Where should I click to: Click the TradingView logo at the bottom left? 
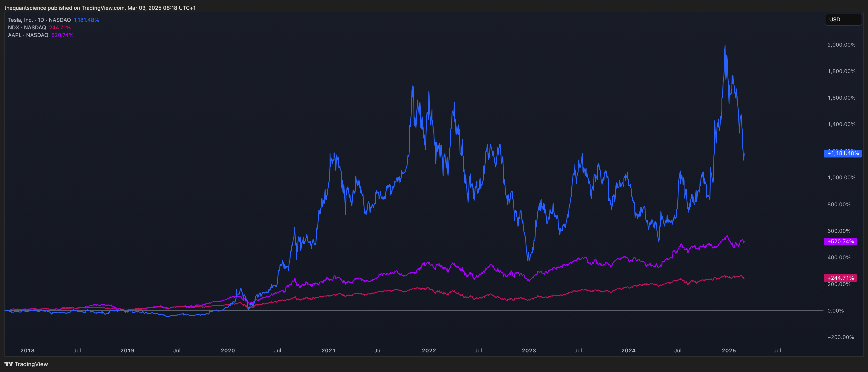pos(26,364)
